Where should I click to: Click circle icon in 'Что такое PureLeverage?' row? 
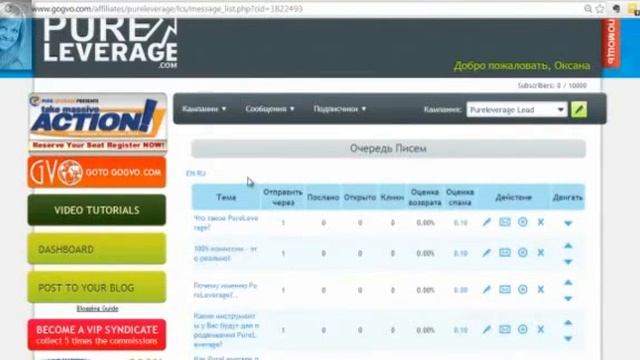522,222
